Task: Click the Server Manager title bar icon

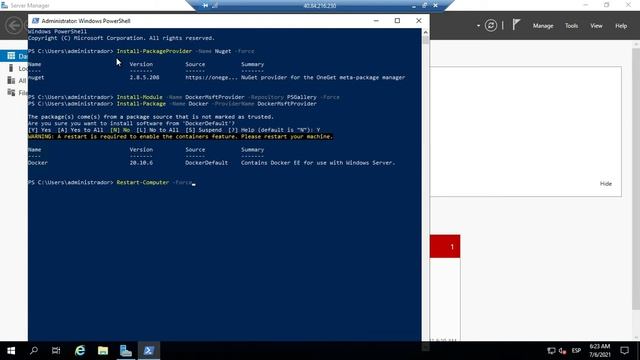Action: (x=4, y=5)
